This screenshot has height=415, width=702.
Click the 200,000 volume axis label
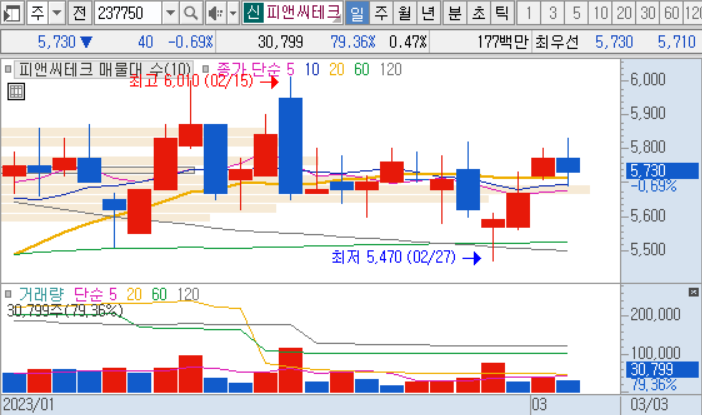[x=655, y=315]
